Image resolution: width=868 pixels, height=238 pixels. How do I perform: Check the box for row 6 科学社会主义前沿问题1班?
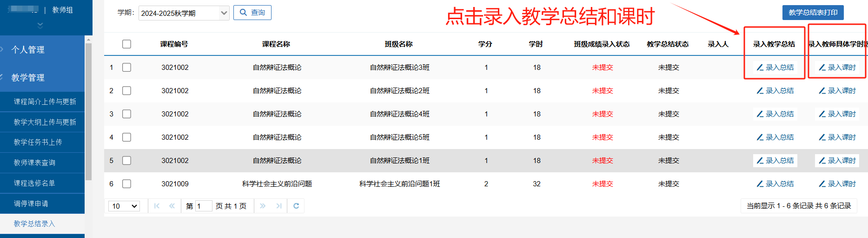click(x=126, y=184)
